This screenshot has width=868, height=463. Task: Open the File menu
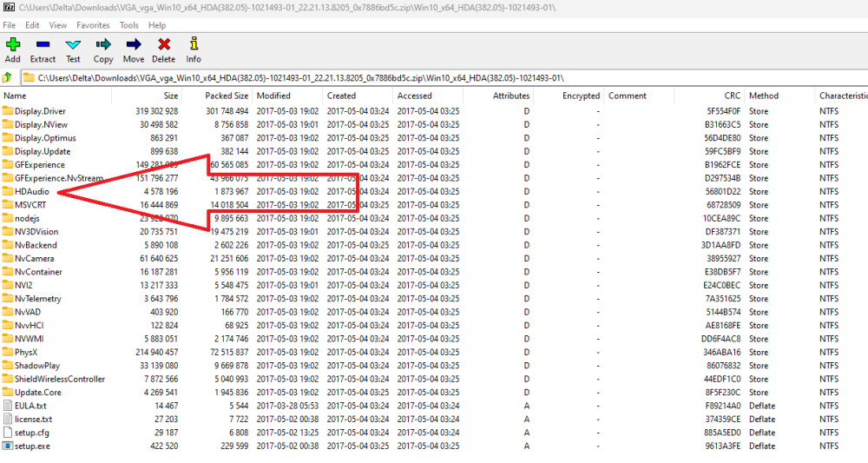point(10,25)
